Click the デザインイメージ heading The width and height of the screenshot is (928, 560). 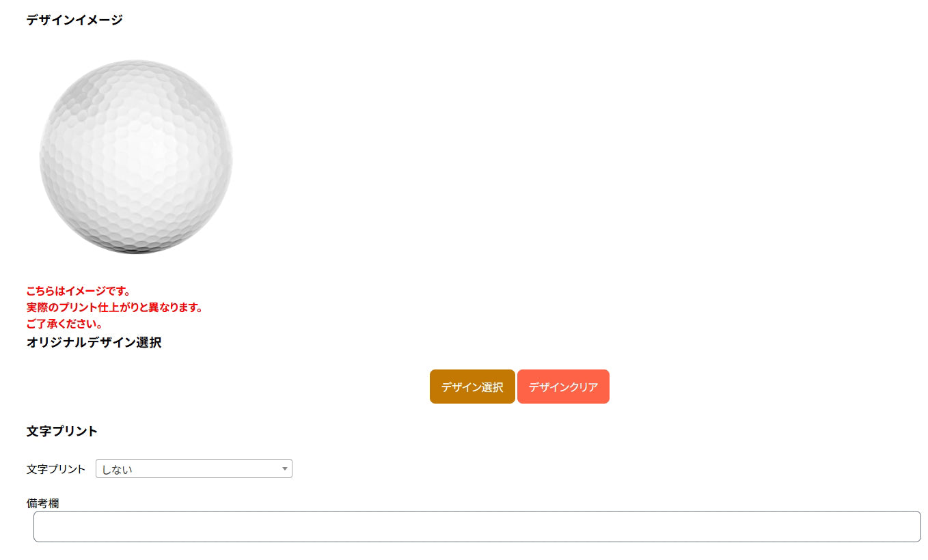74,20
